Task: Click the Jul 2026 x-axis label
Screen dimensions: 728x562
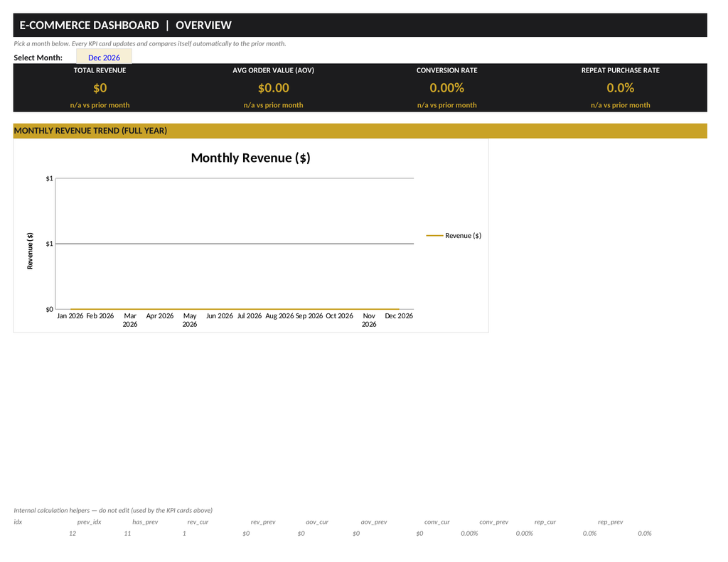Action: (250, 316)
